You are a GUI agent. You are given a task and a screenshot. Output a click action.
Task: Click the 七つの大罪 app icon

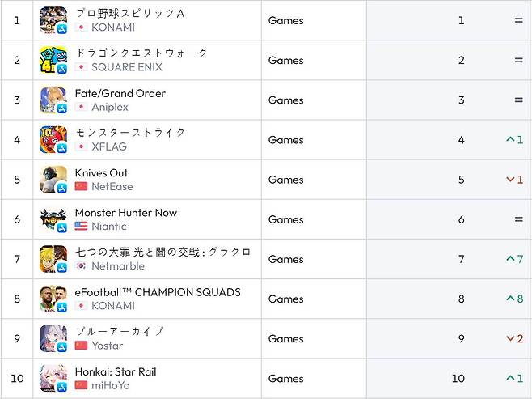(x=53, y=259)
